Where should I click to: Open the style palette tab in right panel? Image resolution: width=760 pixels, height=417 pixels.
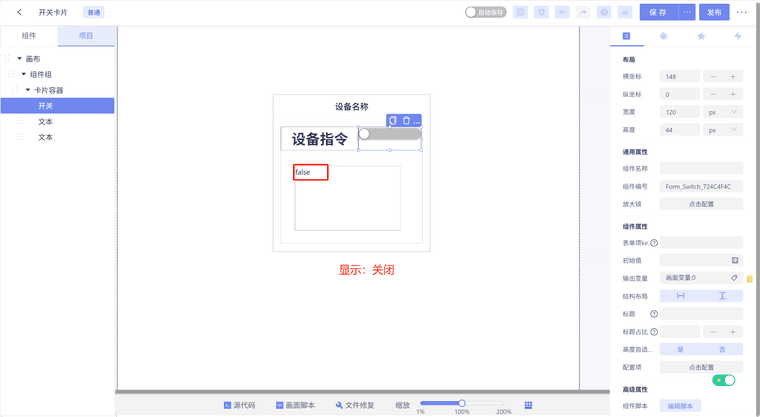(x=664, y=36)
